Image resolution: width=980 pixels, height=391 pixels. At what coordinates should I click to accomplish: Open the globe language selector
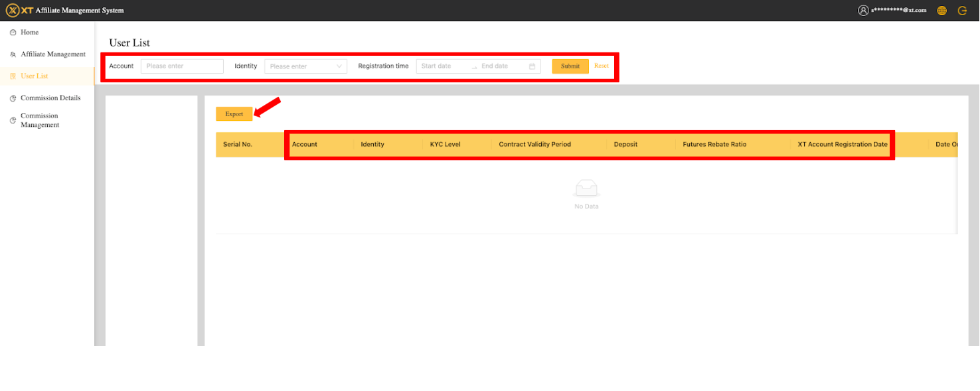(941, 11)
